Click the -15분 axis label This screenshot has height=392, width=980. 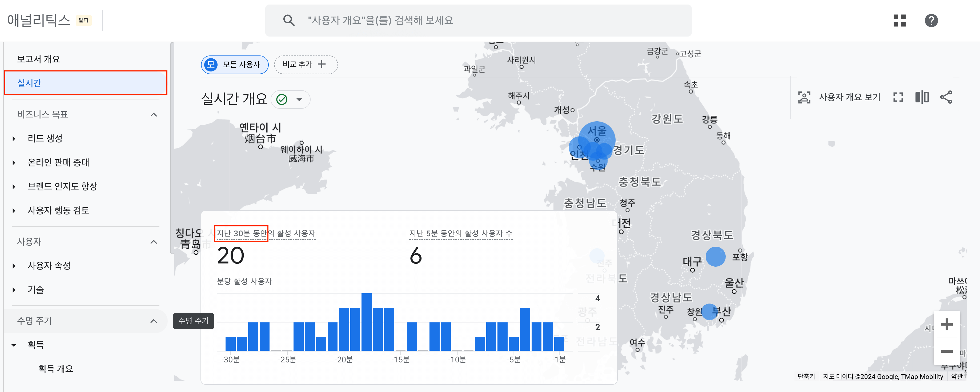coord(400,359)
